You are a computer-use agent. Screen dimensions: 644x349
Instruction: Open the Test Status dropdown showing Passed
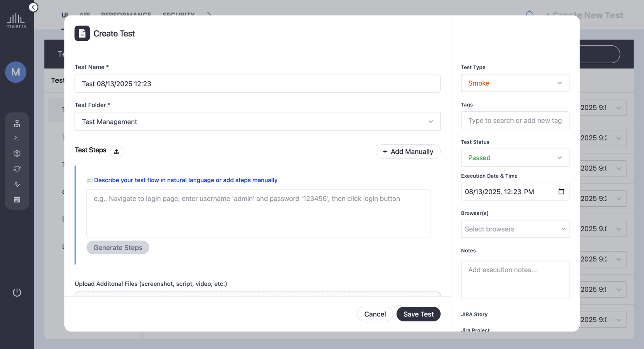tap(515, 157)
